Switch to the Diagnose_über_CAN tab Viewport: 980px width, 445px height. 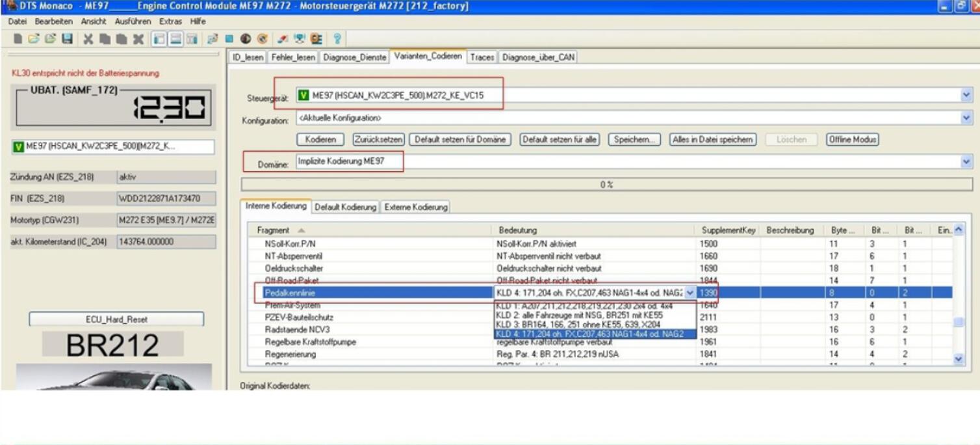(538, 57)
